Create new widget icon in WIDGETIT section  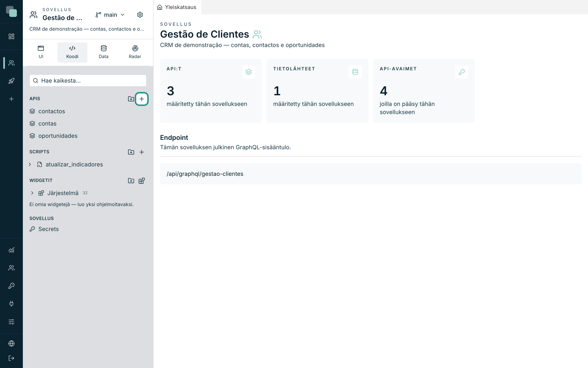pos(142,181)
